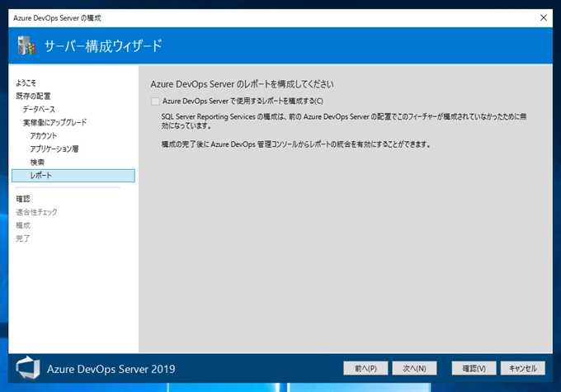Image resolution: width=561 pixels, height=392 pixels.
Task: Close the Azure DevOps Server configuration window
Action: point(544,17)
